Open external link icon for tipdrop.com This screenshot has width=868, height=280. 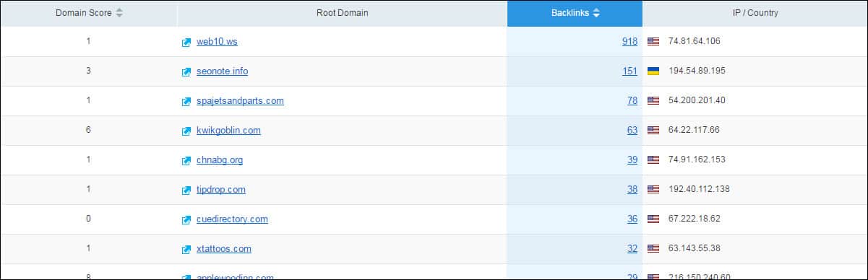[186, 190]
